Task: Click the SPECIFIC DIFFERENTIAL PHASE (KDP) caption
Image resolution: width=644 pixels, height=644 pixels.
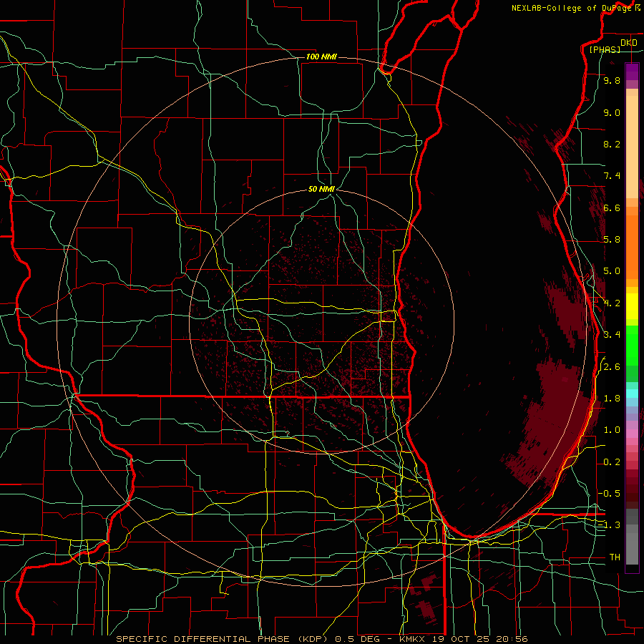Action: (x=223, y=639)
